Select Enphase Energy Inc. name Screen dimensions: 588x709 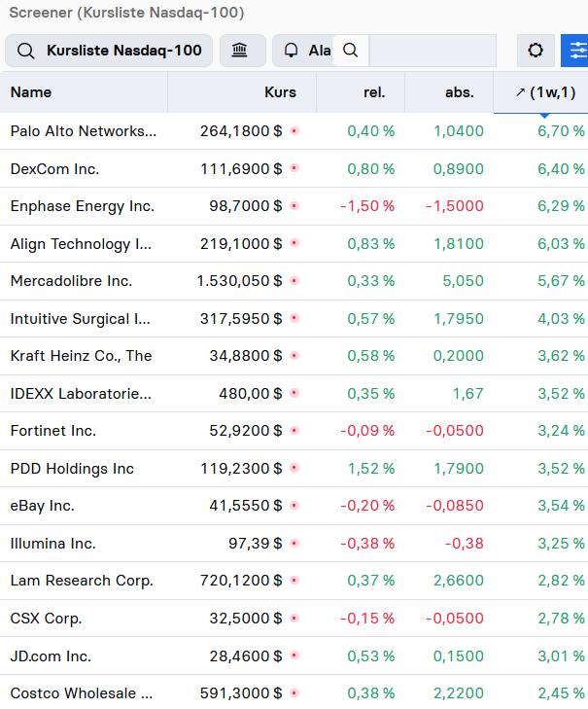tap(83, 206)
